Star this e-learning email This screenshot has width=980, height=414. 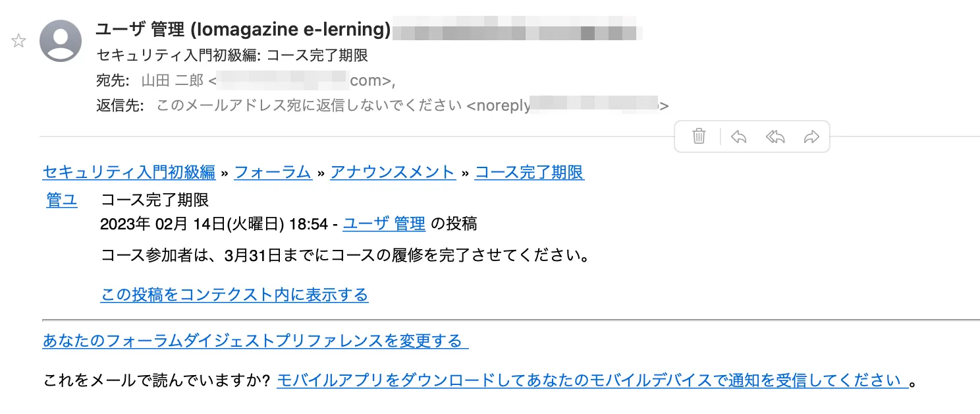coord(18,41)
